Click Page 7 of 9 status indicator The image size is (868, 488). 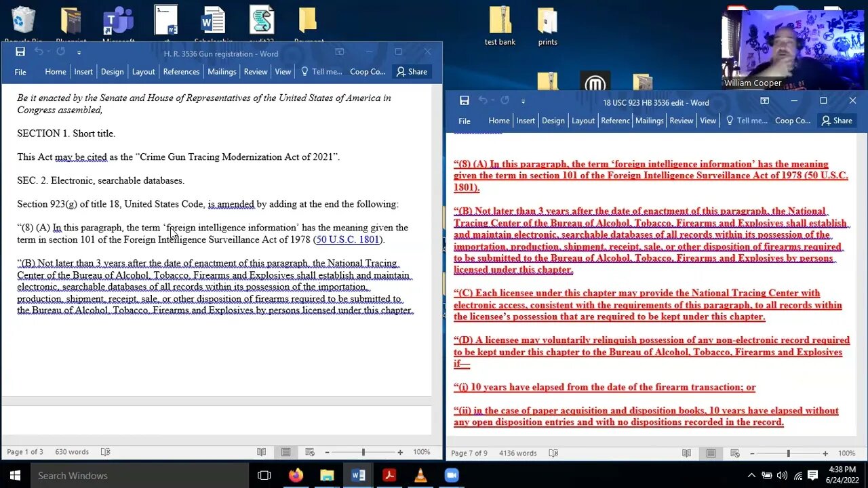469,453
